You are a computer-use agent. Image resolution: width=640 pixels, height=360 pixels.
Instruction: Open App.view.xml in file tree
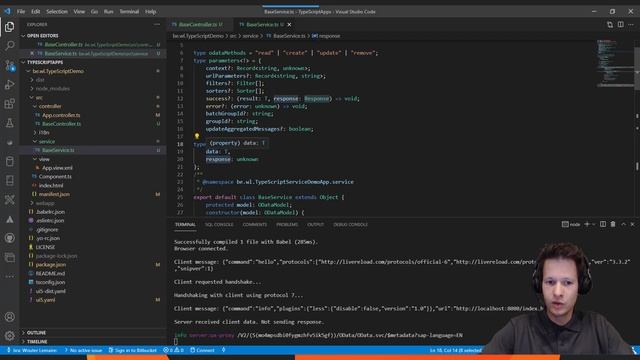57,168
